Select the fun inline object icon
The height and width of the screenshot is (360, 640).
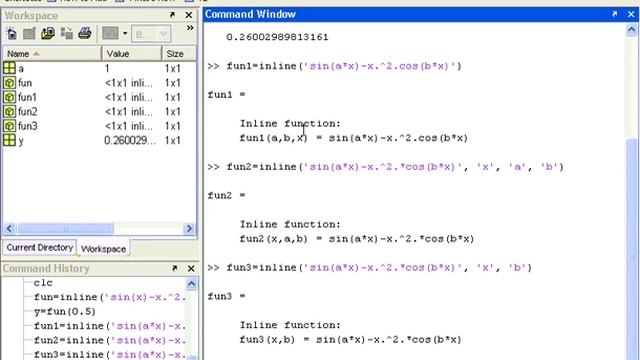pyautogui.click(x=9, y=83)
